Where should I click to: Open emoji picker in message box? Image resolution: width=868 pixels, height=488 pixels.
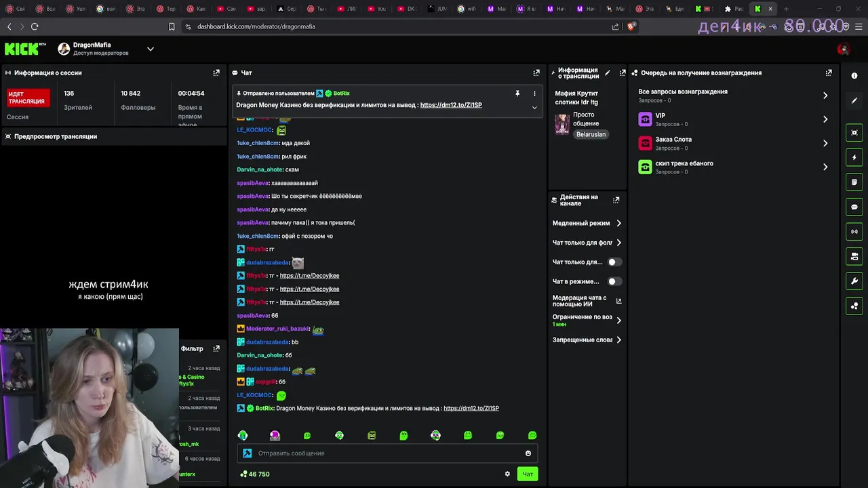tap(528, 453)
